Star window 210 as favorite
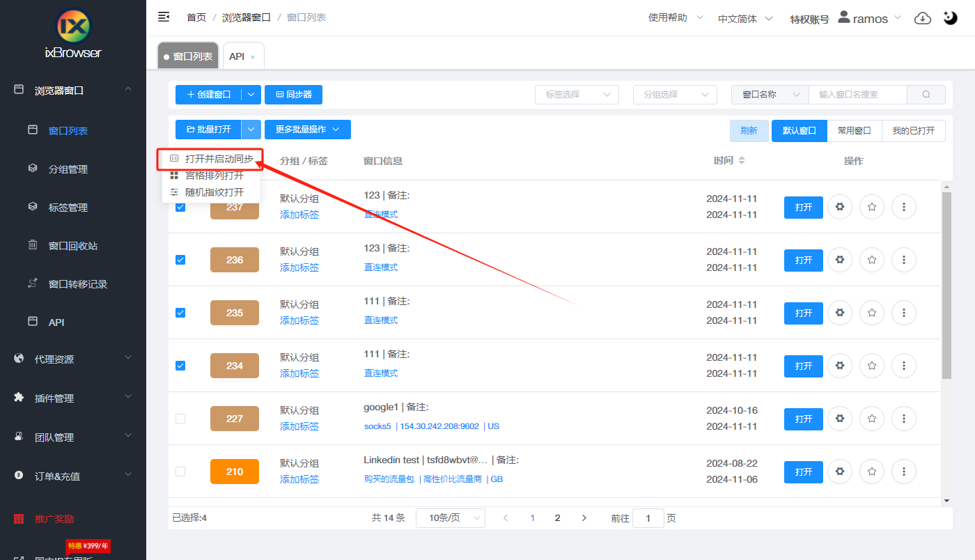Image resolution: width=975 pixels, height=560 pixels. coord(872,472)
